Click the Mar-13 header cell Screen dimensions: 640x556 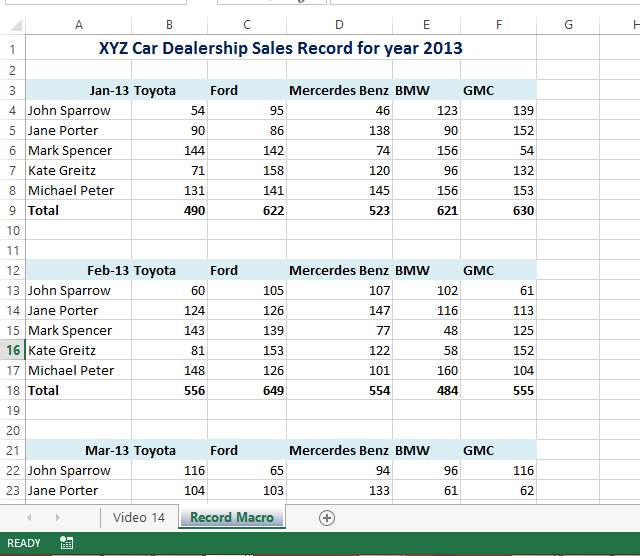click(79, 450)
